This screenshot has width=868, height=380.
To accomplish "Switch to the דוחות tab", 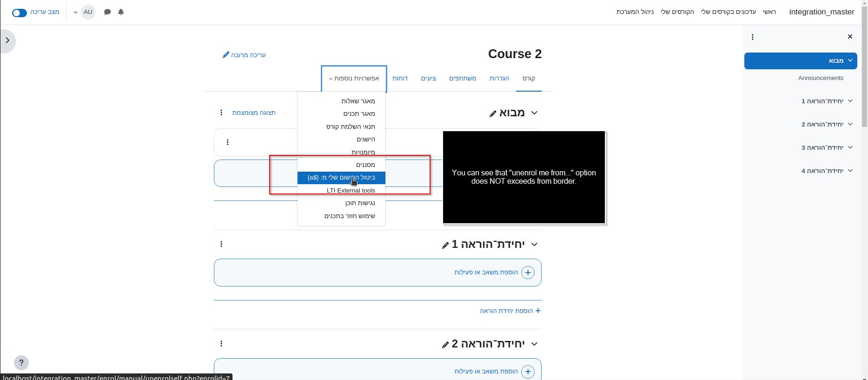I will pos(400,79).
